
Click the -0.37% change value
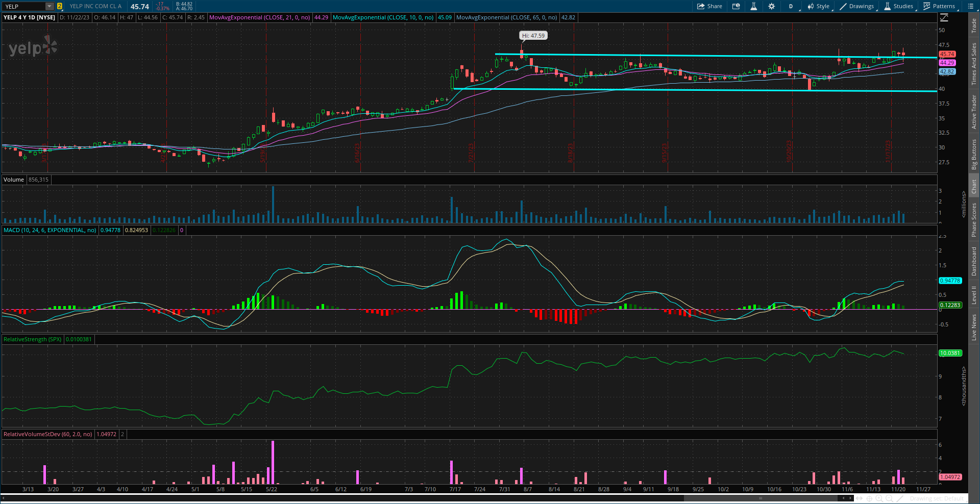click(x=162, y=9)
